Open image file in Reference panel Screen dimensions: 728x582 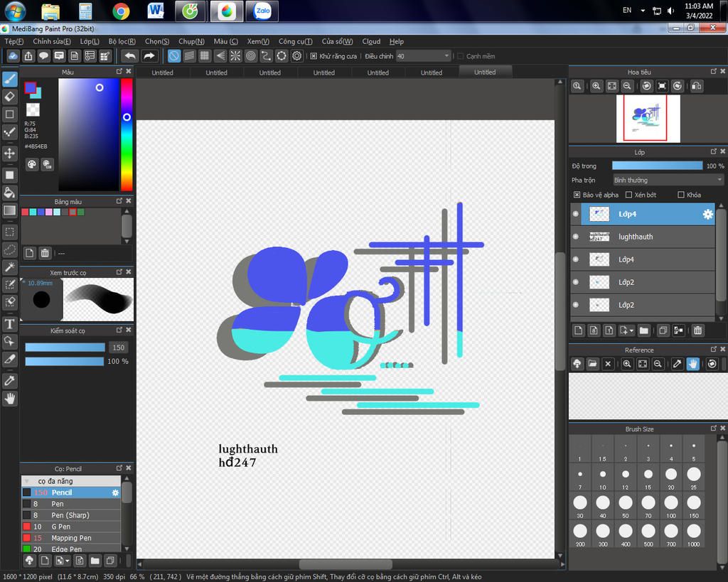(x=592, y=364)
